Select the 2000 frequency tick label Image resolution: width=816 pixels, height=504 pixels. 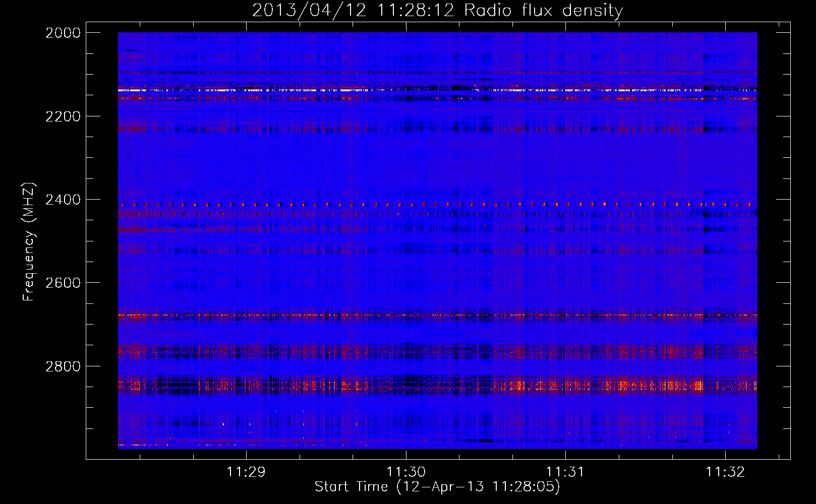tap(63, 33)
